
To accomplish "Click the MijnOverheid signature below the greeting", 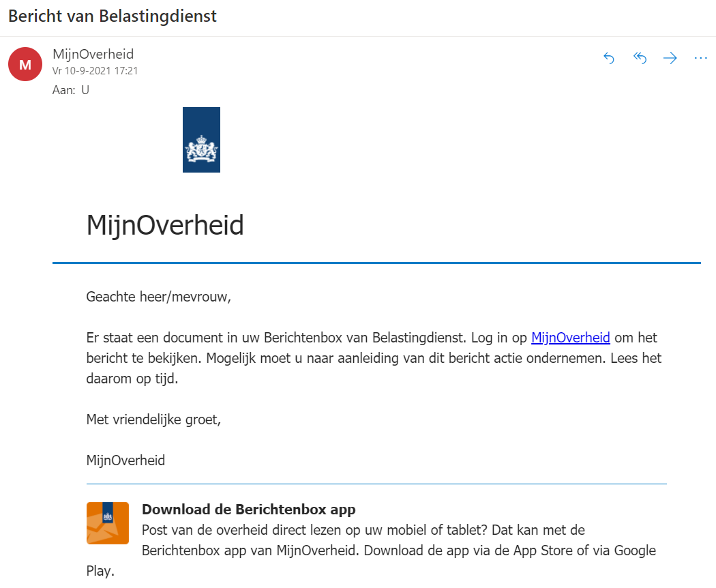I will 125,460.
